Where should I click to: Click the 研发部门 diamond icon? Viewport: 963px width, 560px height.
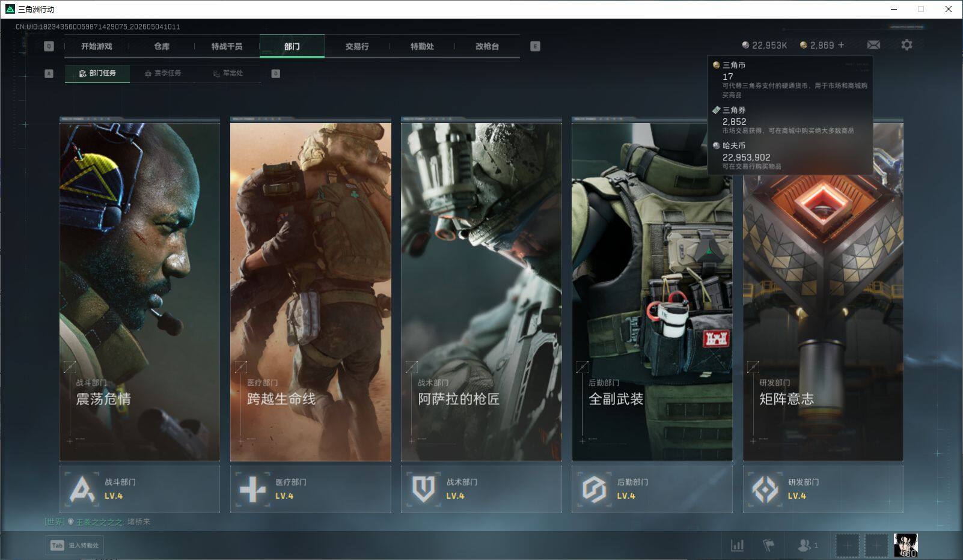[765, 489]
